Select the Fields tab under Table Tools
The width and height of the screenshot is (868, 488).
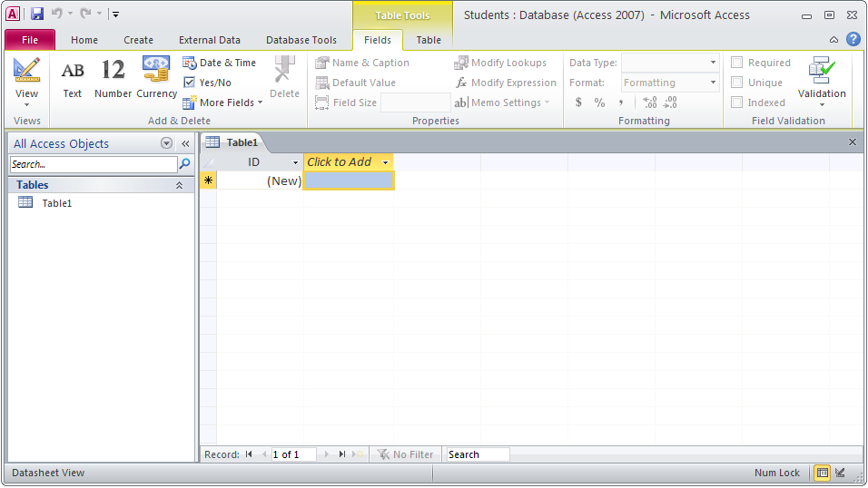(x=378, y=40)
